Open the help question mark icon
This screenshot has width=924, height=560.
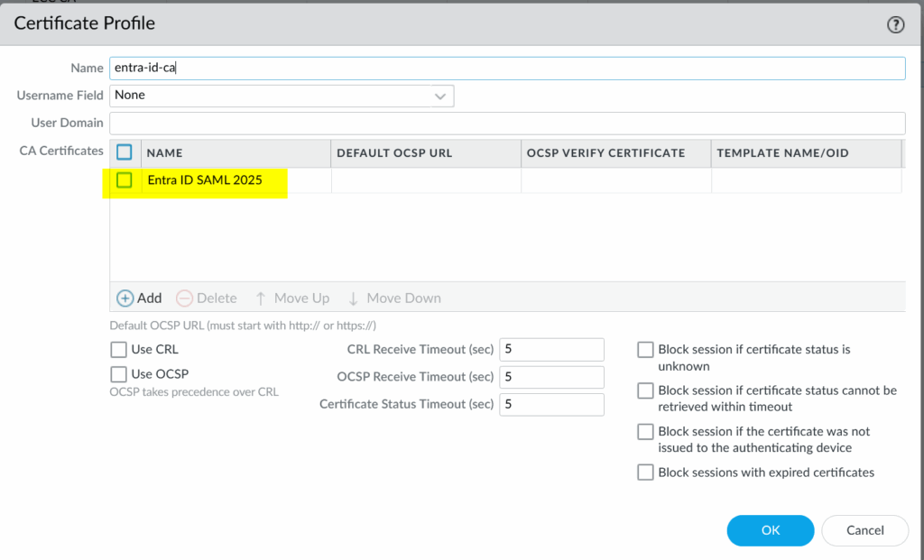895,25
